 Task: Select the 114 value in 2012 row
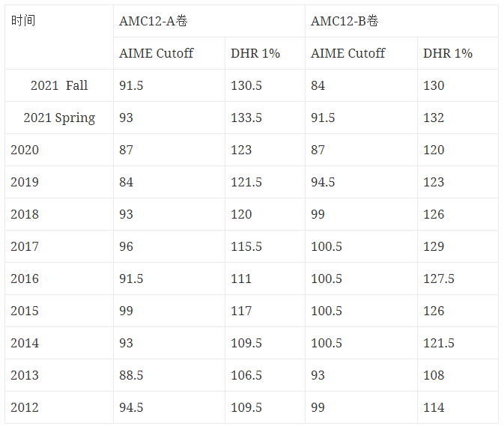458,407
